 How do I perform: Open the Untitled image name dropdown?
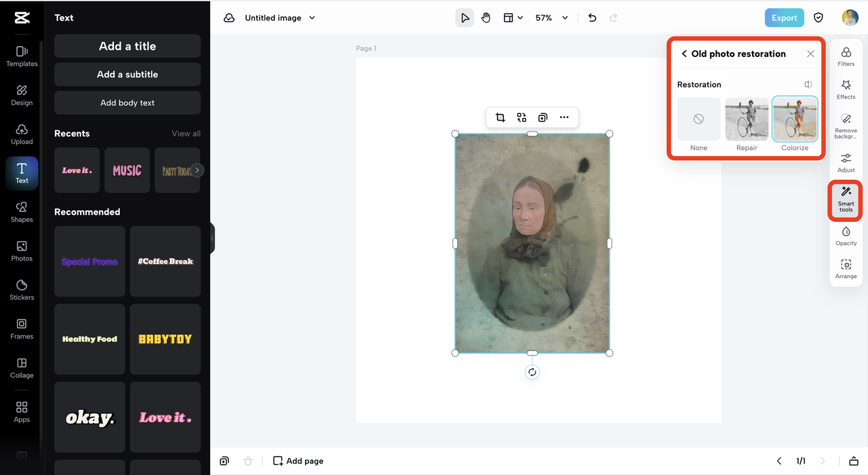(x=280, y=18)
